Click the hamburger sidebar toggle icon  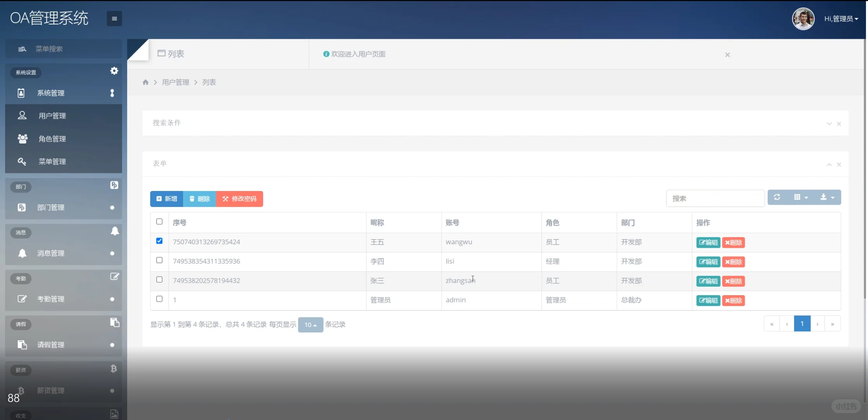114,18
